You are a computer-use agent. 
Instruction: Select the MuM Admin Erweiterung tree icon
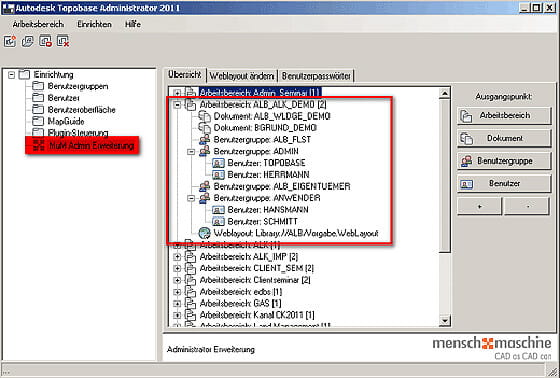point(38,145)
